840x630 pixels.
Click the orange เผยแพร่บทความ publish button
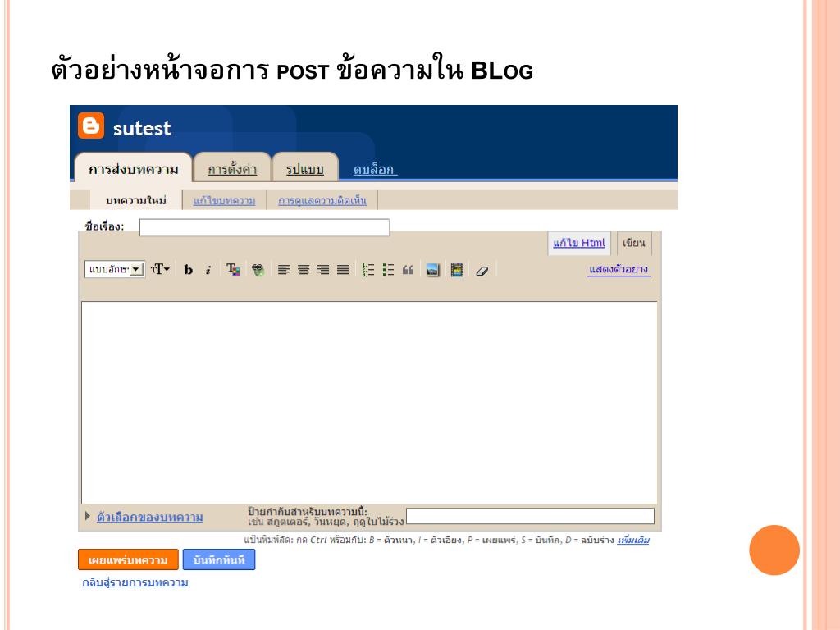pos(128,559)
